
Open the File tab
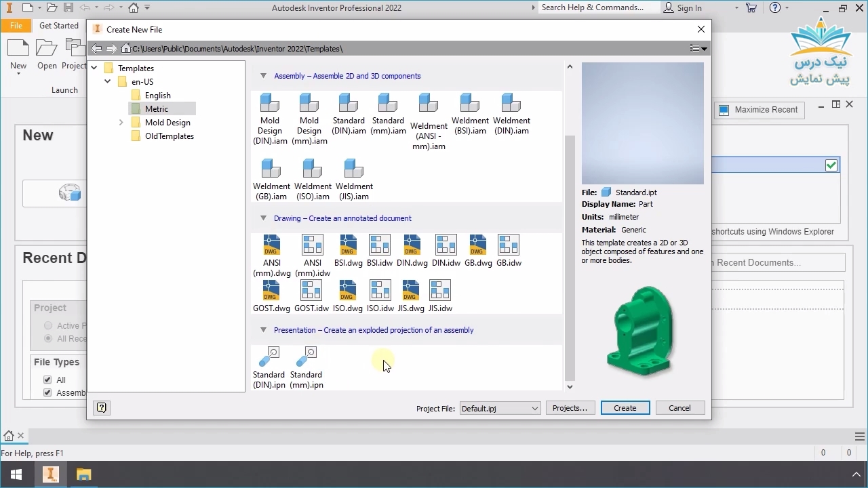pyautogui.click(x=16, y=26)
